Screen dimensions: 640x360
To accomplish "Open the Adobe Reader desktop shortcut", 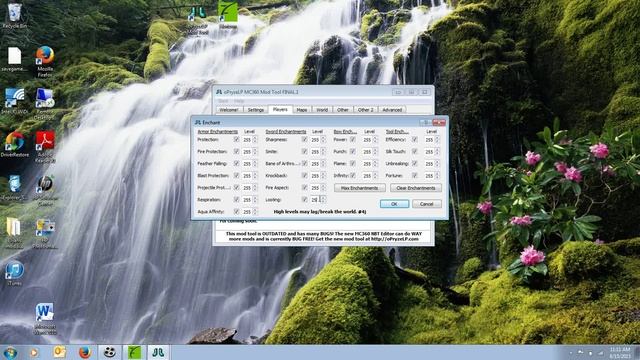I will click(45, 146).
